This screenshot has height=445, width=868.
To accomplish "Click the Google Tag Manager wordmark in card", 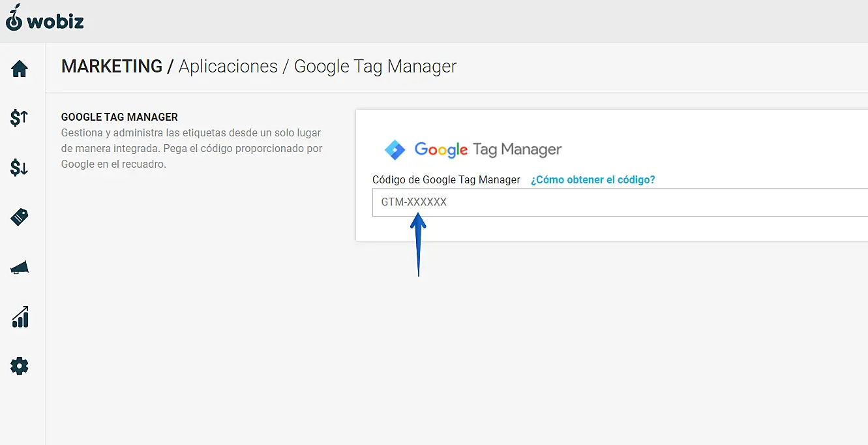I will pos(488,149).
